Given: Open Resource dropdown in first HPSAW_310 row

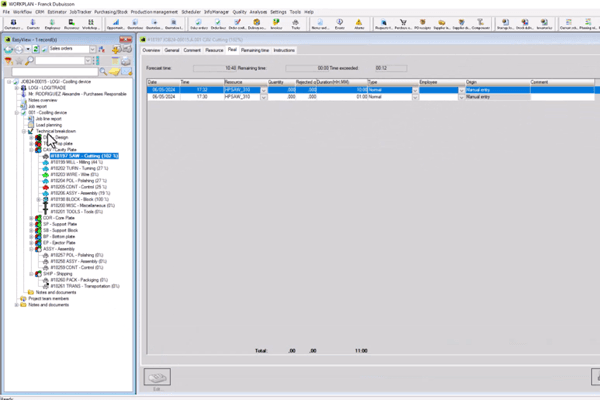Looking at the screenshot, I should [263, 89].
